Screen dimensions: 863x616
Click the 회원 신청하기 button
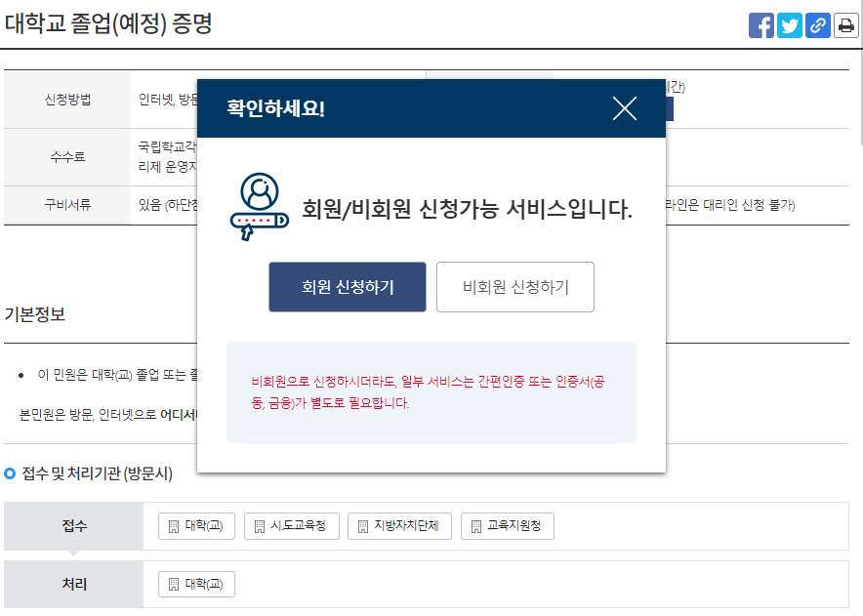click(348, 286)
